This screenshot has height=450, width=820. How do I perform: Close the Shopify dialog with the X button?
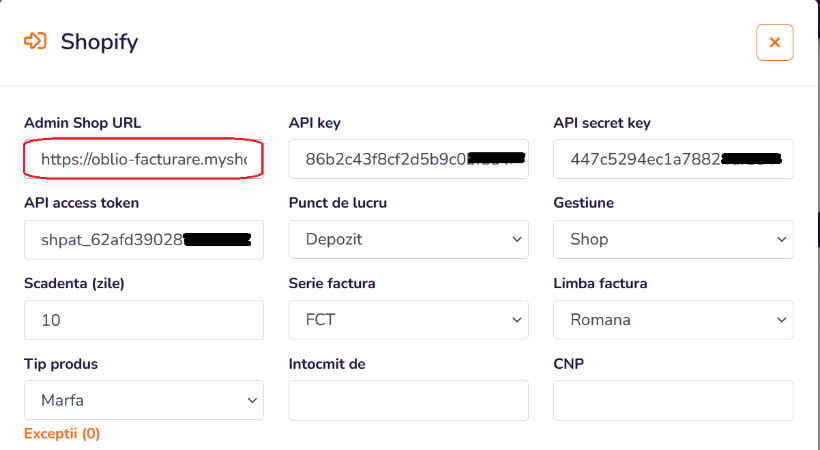click(775, 42)
